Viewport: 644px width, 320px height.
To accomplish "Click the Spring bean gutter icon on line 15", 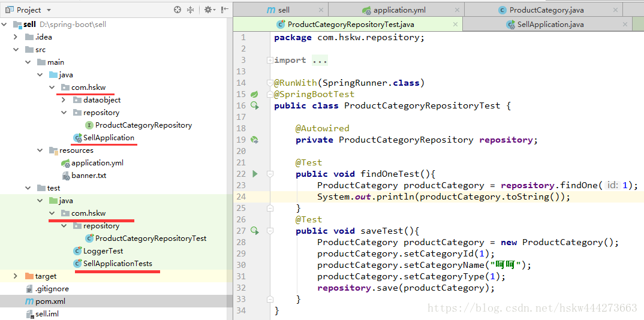I will click(254, 94).
